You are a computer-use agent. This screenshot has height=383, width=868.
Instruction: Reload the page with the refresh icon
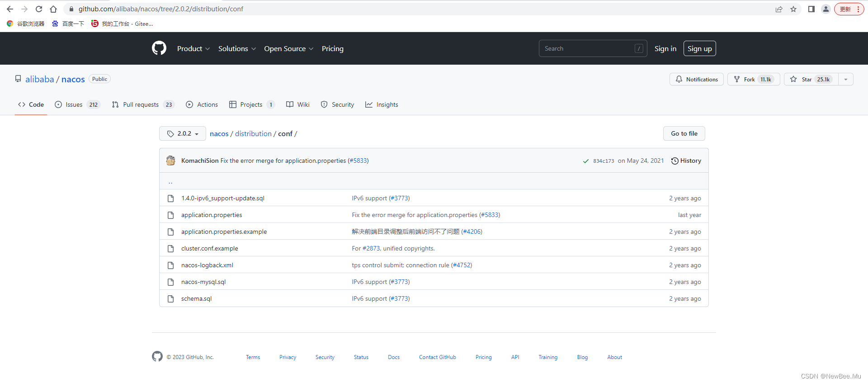[39, 9]
